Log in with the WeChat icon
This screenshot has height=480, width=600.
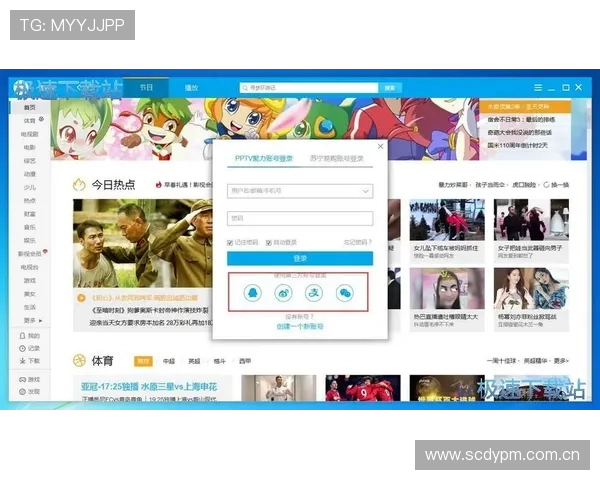tap(345, 293)
